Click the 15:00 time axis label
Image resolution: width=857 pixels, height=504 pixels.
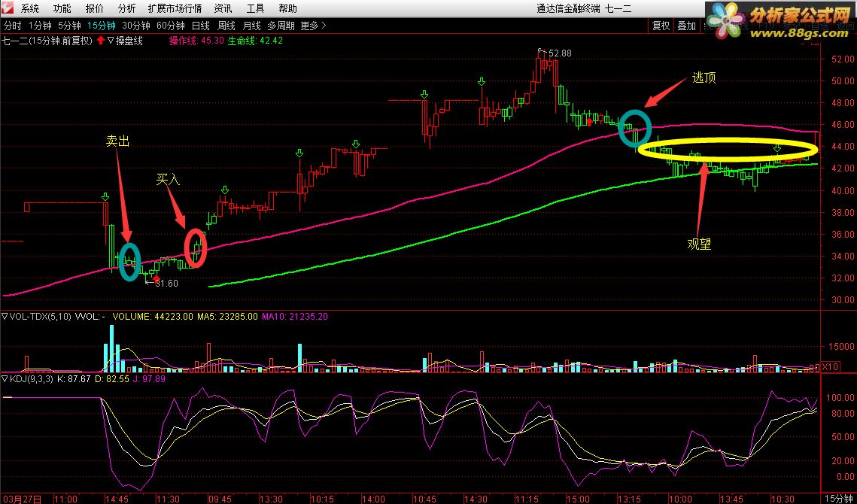tap(578, 499)
